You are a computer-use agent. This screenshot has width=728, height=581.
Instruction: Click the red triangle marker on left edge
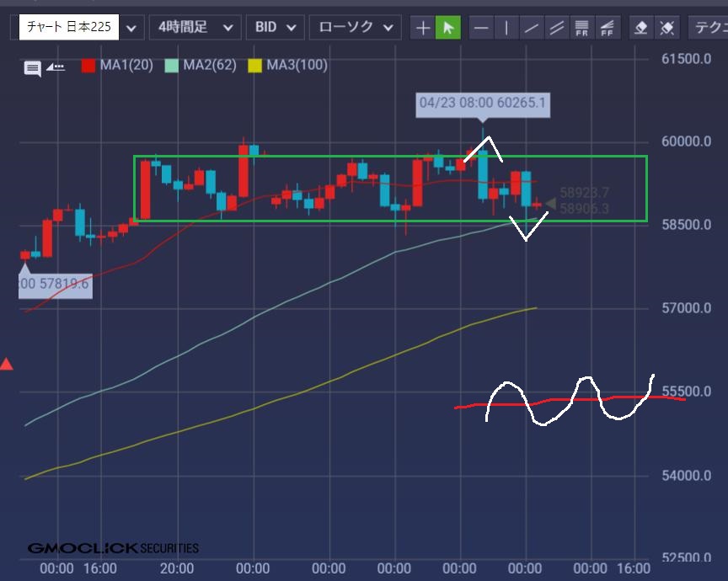[x=7, y=365]
